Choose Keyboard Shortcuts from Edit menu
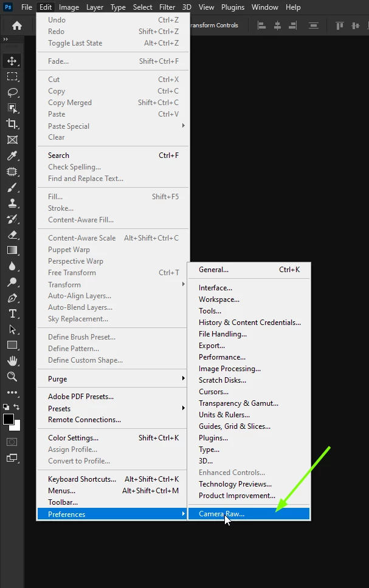 tap(112, 479)
